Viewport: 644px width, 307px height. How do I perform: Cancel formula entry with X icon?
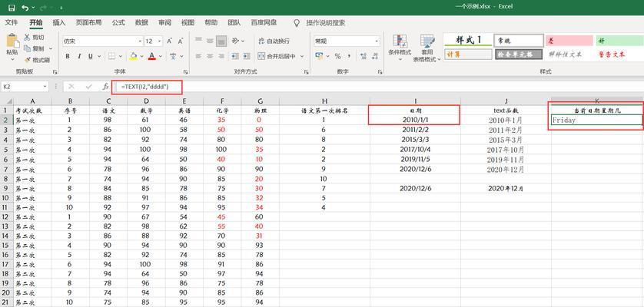(71, 87)
